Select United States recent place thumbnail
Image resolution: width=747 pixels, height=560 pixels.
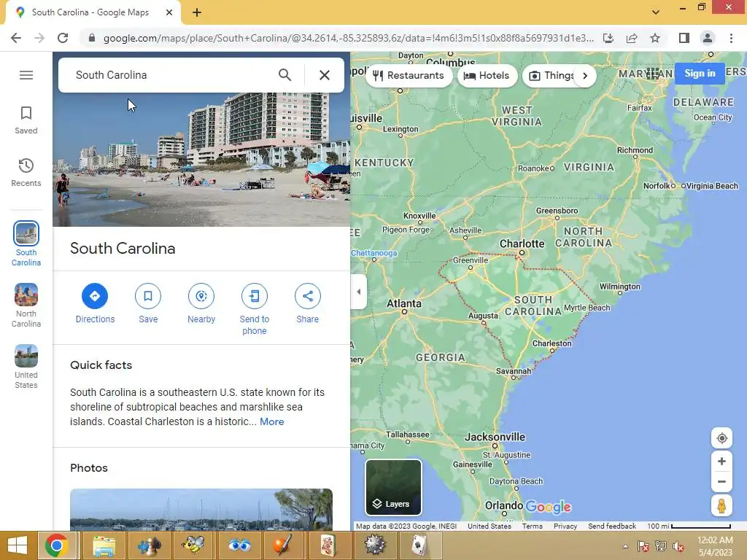(26, 366)
